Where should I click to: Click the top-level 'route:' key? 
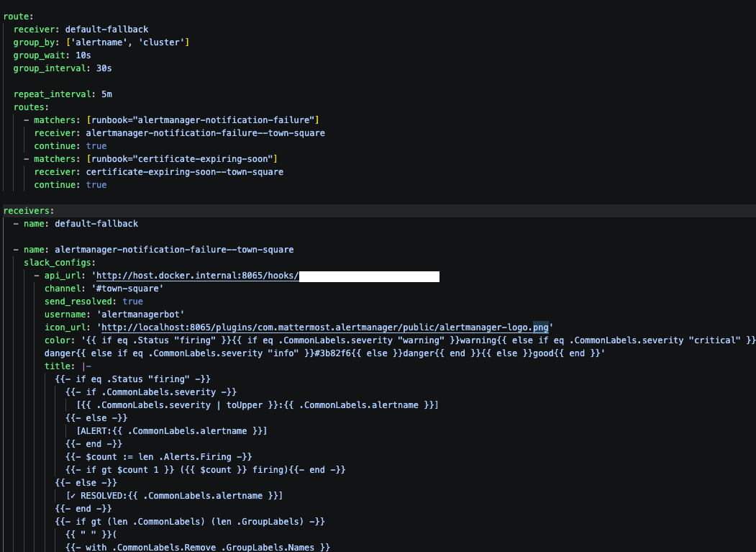[18, 17]
